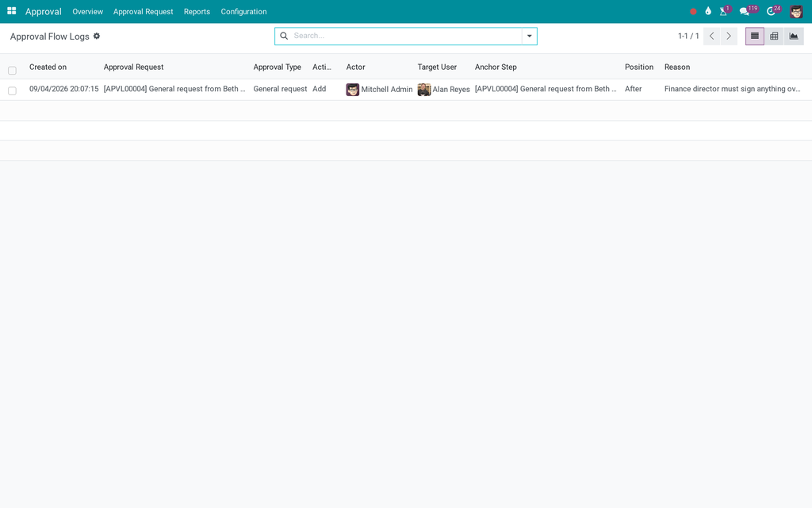Click the date 09/04/2026 20:07:15
Image resolution: width=812 pixels, height=508 pixels.
click(63, 89)
